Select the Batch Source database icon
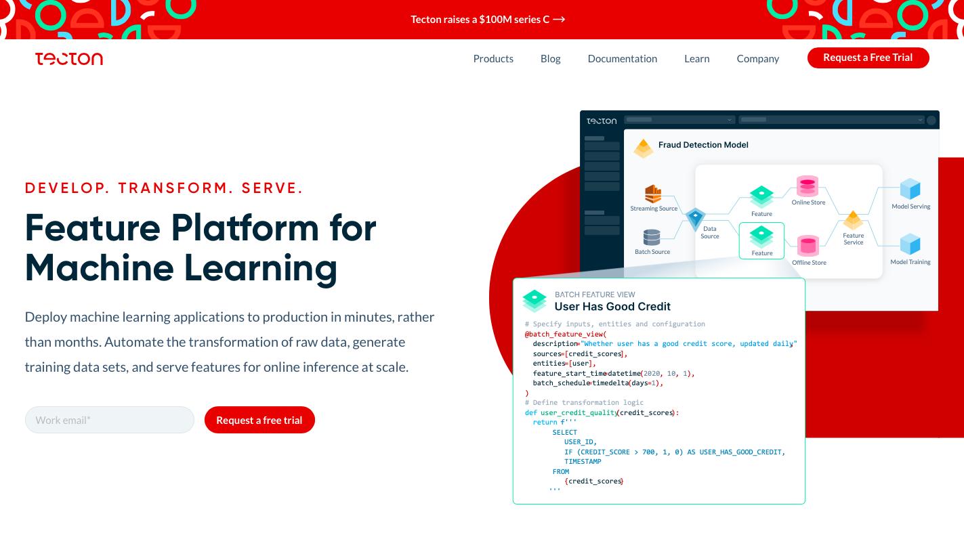 click(652, 238)
